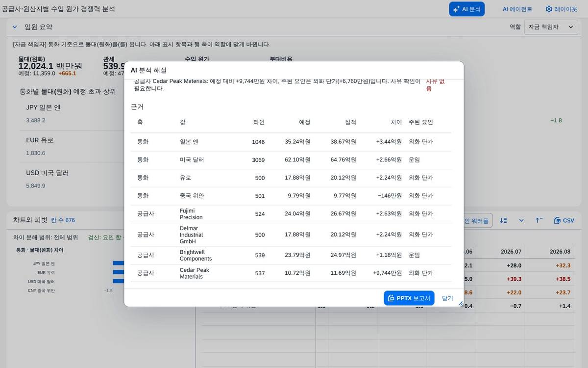Click the +9,744만원 difference cell
Image resolution: width=588 pixels, height=368 pixels.
coord(388,273)
